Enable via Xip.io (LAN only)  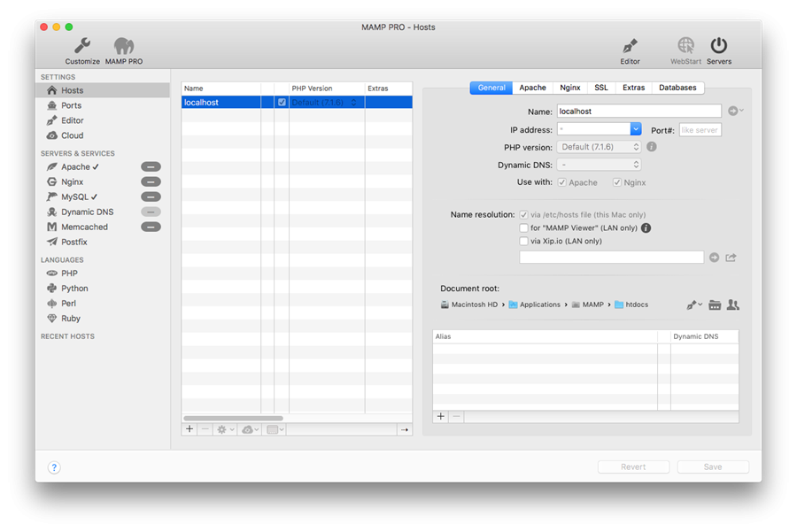[523, 242]
